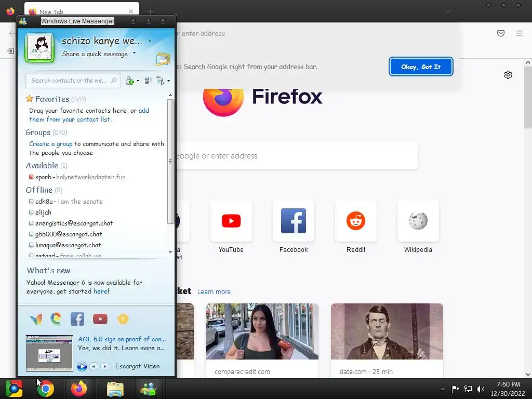
Task: Open File Explorer from the taskbar
Action: [115, 389]
